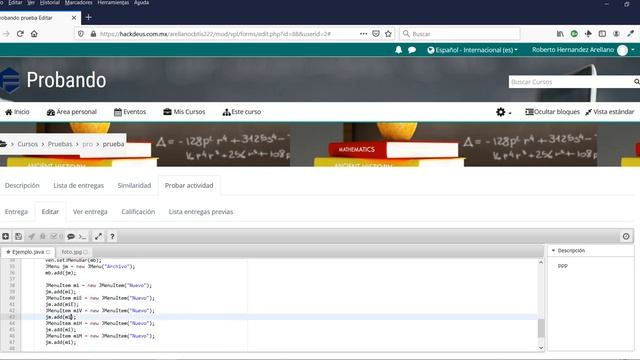
Task: Click the Probando site logo
Action: pyautogui.click(x=10, y=80)
